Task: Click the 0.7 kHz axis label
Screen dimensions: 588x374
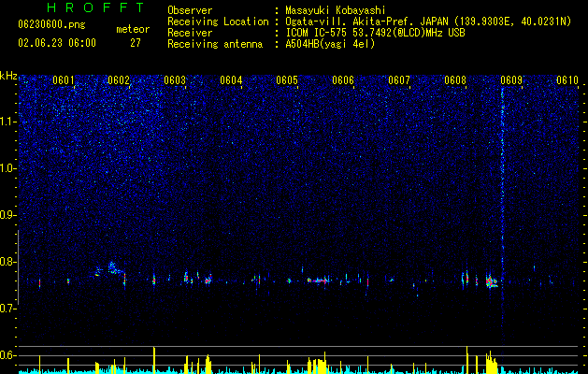Action: click(x=8, y=309)
